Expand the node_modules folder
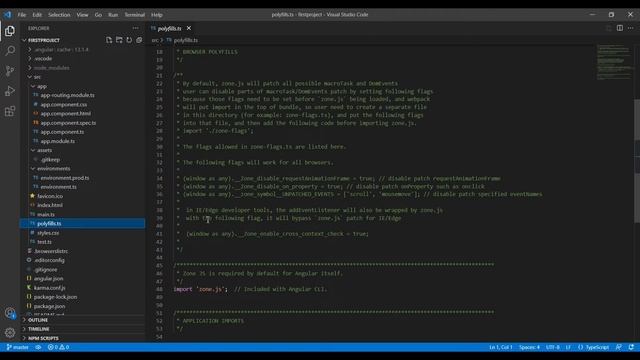 [51, 68]
